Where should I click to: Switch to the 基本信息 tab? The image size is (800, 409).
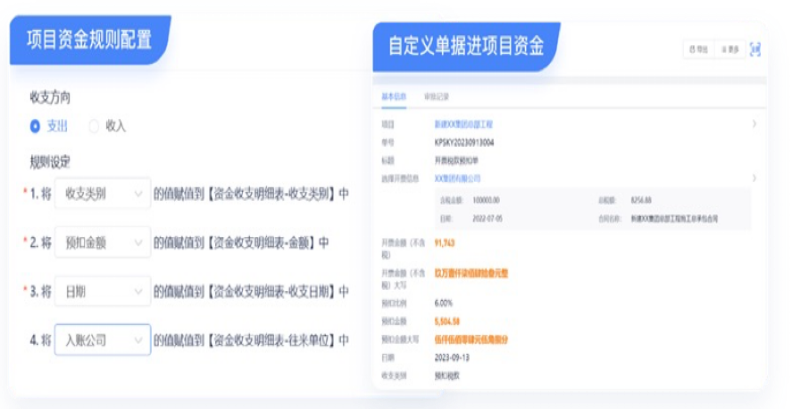[x=394, y=97]
